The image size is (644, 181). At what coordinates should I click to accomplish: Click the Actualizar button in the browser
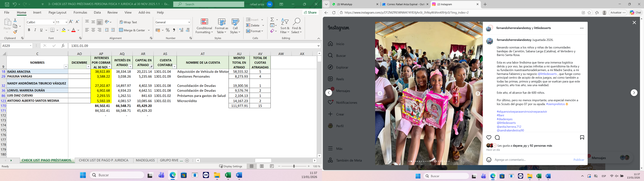618,13
